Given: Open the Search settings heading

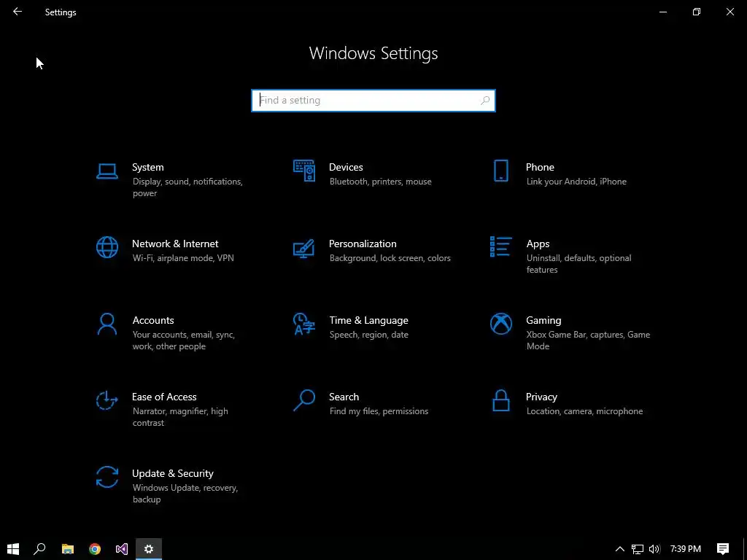Looking at the screenshot, I should pos(344,397).
